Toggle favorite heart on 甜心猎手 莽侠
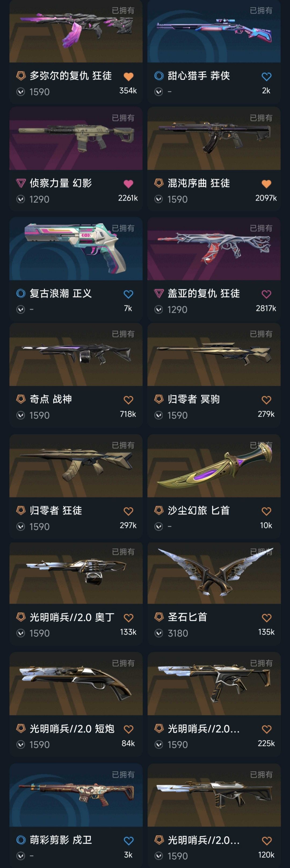Screen dimensions: 290x868 pos(266,76)
